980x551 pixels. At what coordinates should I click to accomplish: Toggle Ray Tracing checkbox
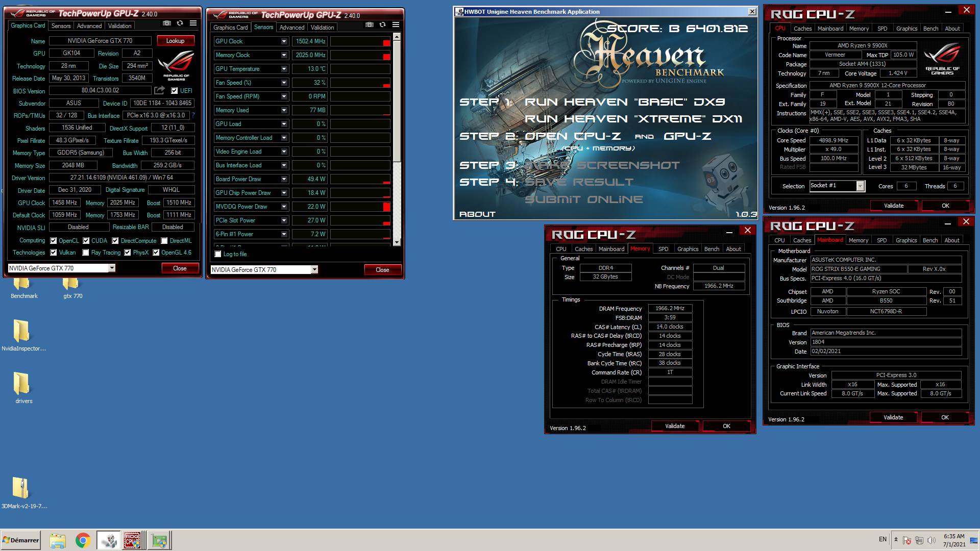coord(86,252)
